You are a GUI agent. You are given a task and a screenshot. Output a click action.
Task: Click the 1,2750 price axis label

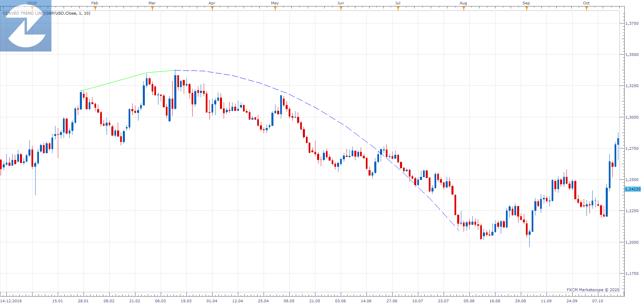(x=632, y=148)
